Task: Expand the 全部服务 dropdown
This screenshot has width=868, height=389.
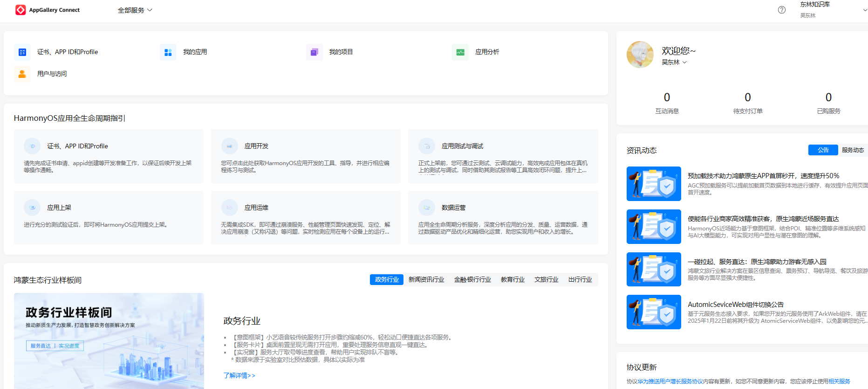Action: [135, 10]
